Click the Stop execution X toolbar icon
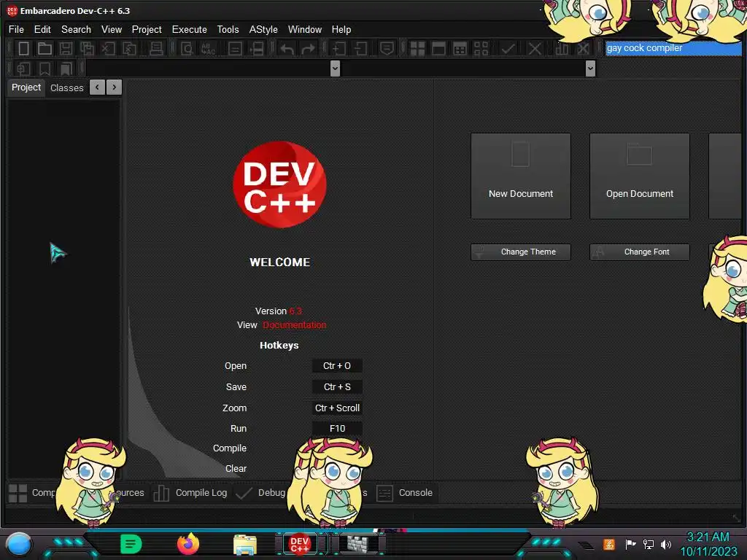 tap(535, 48)
